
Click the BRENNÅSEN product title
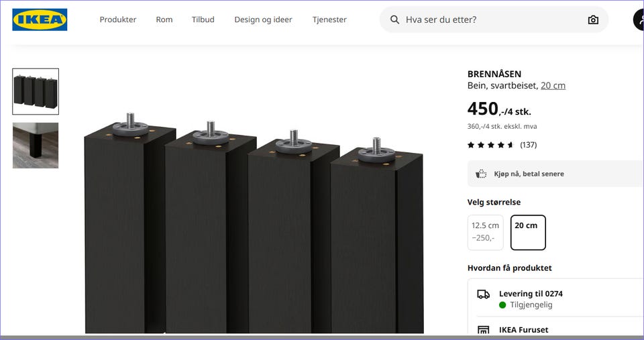coord(494,74)
